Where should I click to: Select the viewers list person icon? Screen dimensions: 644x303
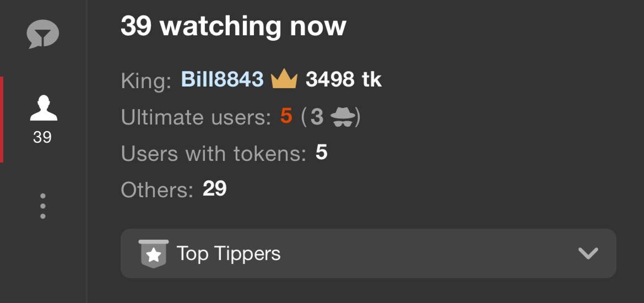pyautogui.click(x=44, y=108)
